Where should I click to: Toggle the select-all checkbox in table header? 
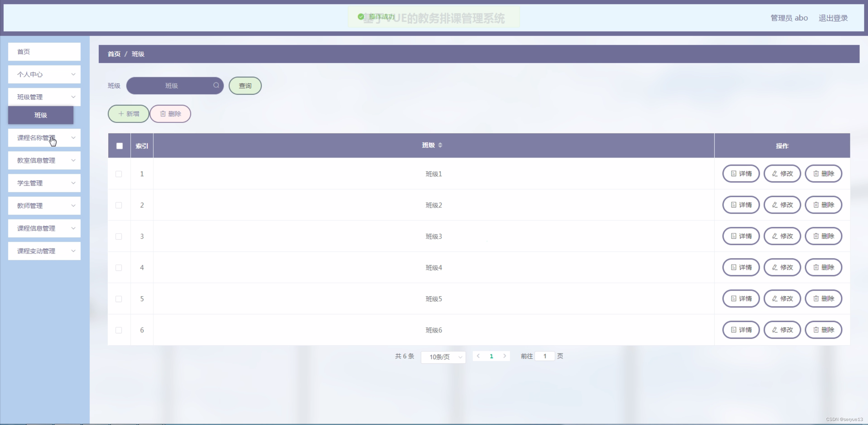tap(119, 146)
